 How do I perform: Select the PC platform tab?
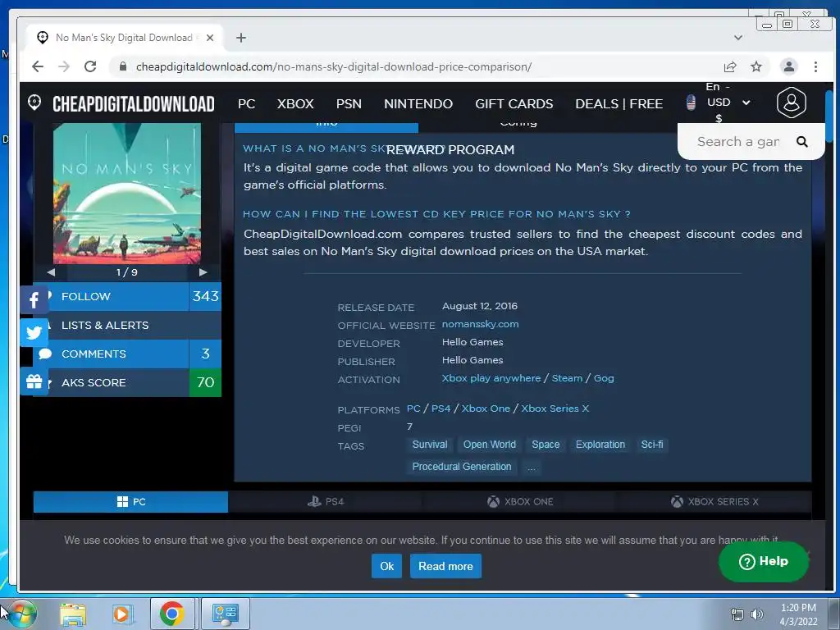coord(130,501)
